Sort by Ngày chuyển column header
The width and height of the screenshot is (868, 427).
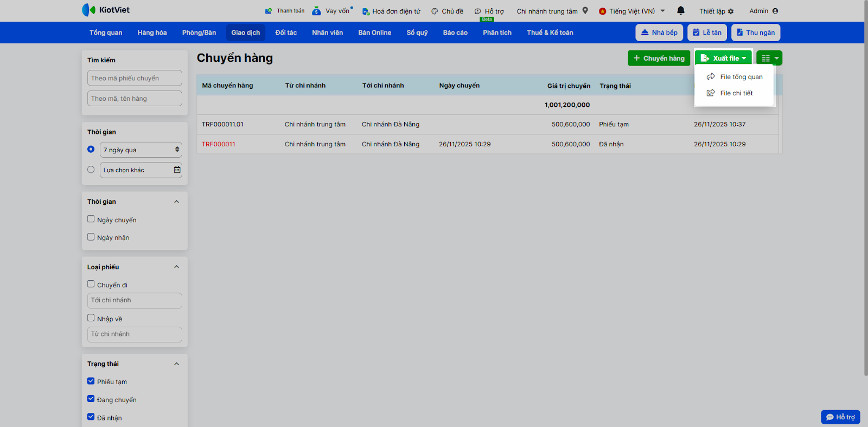pyautogui.click(x=459, y=86)
